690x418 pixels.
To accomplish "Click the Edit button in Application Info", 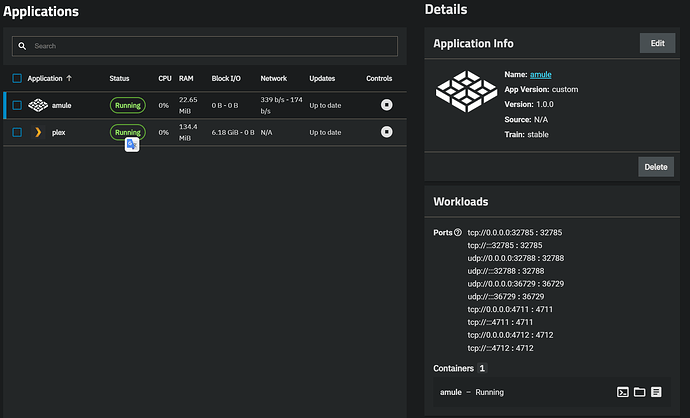I will [657, 43].
